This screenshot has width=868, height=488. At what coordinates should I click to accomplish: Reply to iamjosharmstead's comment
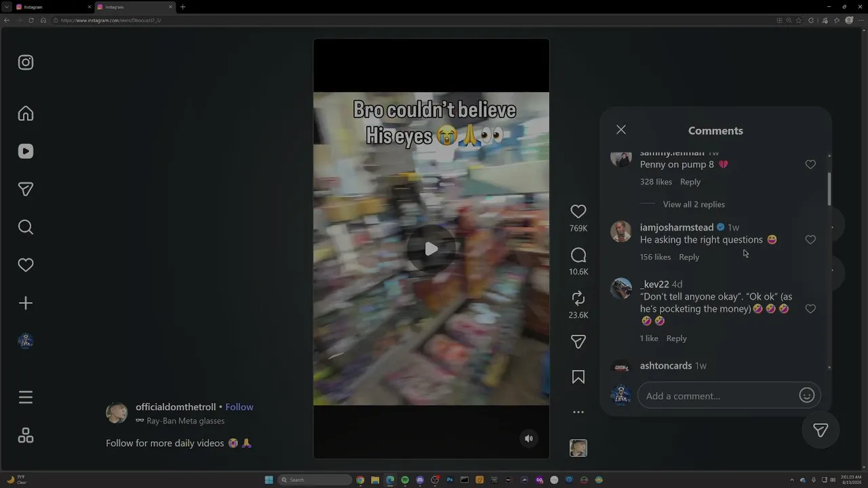(689, 257)
